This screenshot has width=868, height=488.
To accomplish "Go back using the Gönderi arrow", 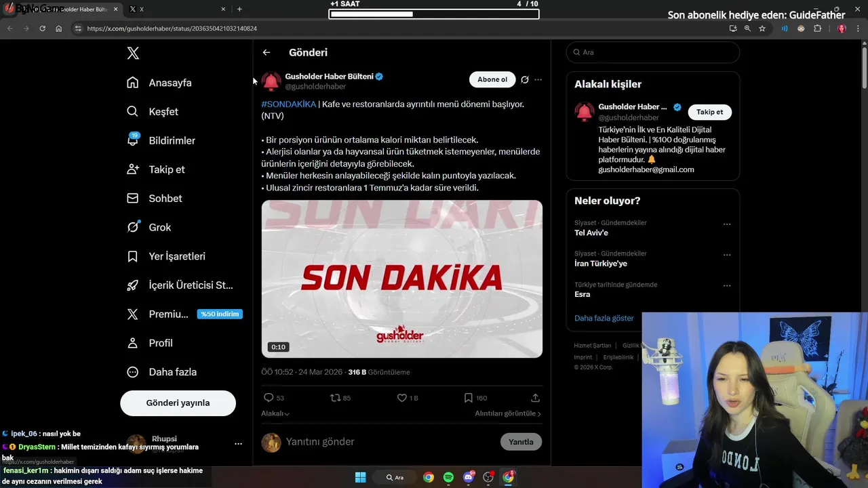I will click(x=267, y=52).
